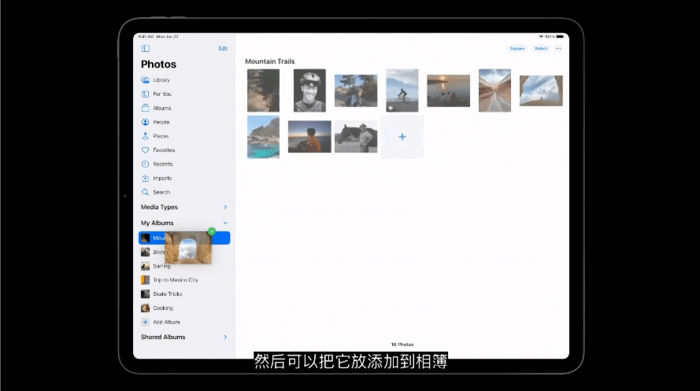The height and width of the screenshot is (391, 700).
Task: Open the Recents clock icon
Action: pyautogui.click(x=145, y=164)
